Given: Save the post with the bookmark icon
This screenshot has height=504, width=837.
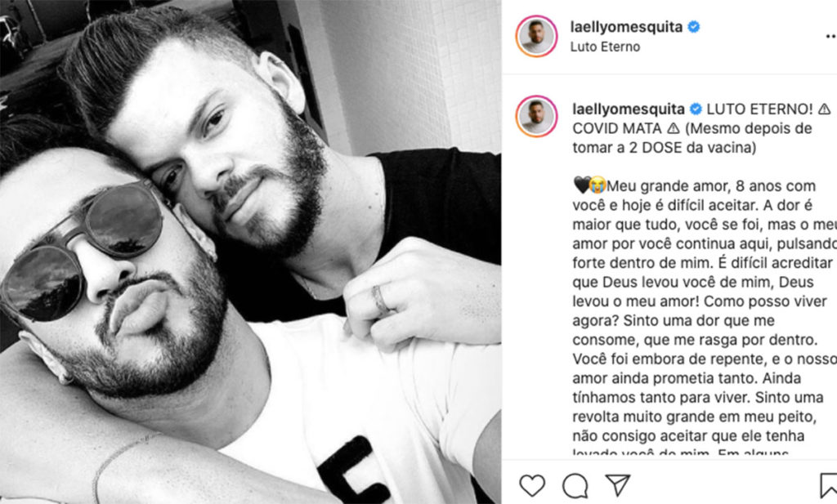Looking at the screenshot, I should coord(829,485).
